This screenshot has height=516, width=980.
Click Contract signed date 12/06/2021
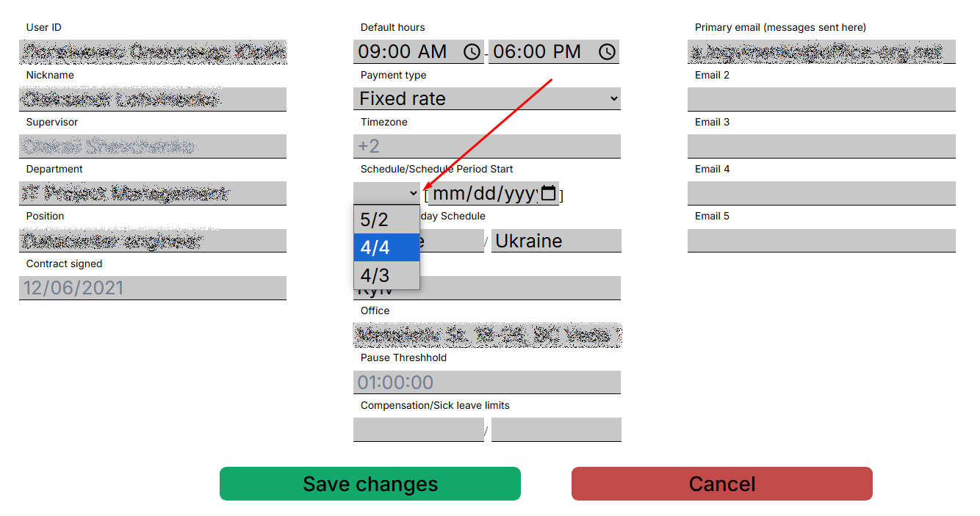pyautogui.click(x=152, y=288)
